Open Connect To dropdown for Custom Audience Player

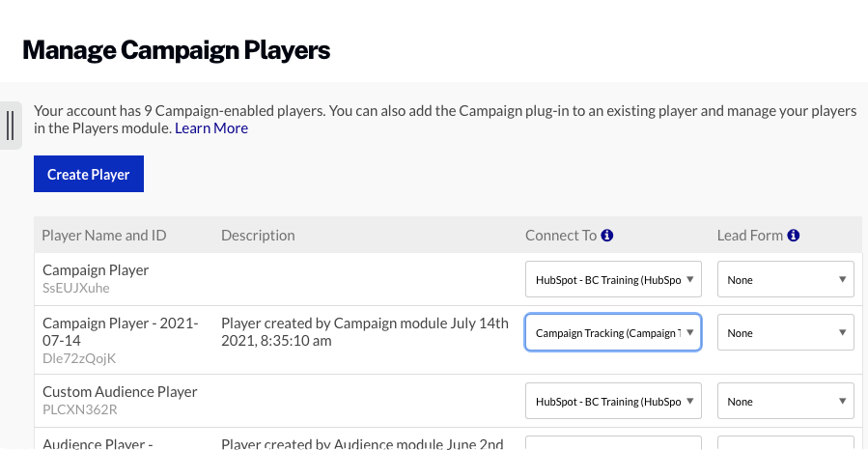click(x=613, y=402)
